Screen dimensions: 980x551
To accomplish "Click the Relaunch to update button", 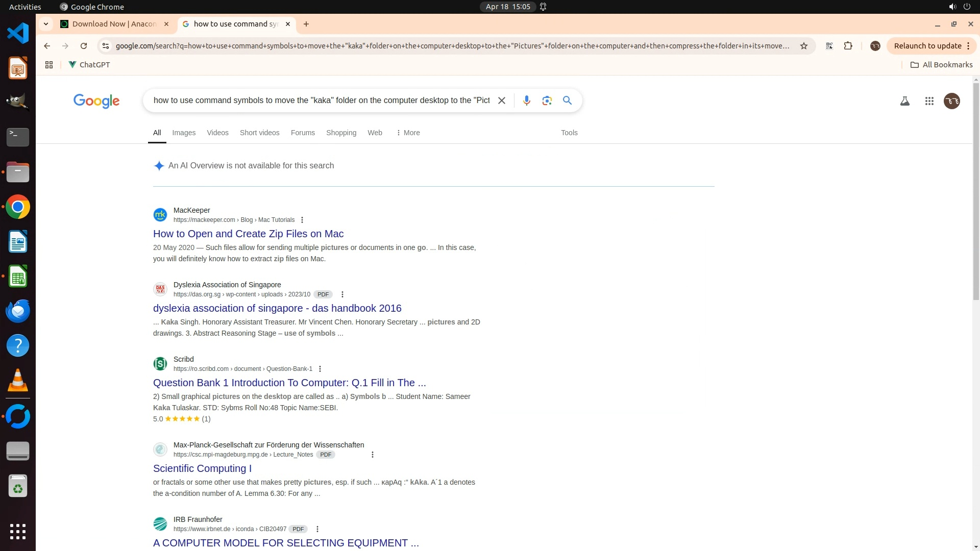I will tap(927, 46).
